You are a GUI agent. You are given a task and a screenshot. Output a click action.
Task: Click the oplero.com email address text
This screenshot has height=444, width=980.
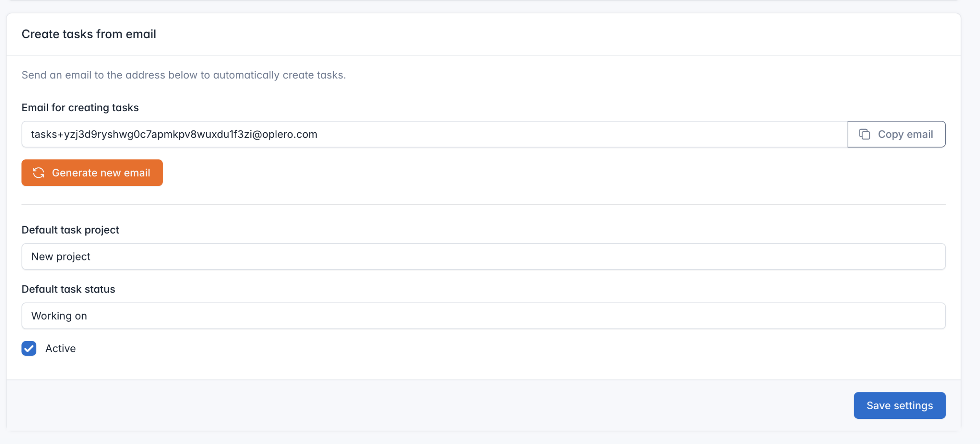174,134
